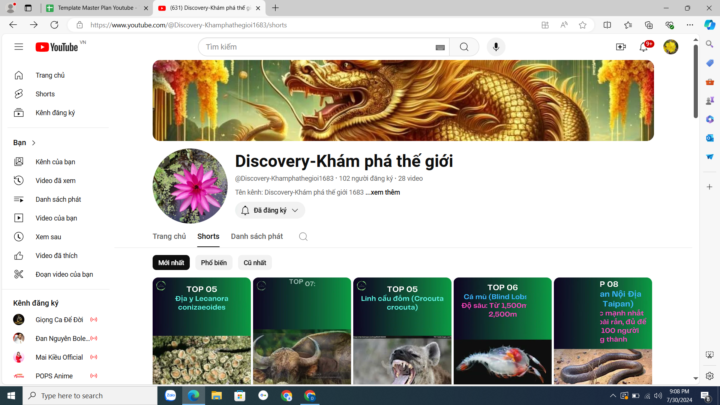Screen dimensions: 720x405
Task: Click the Create video icon
Action: (621, 47)
